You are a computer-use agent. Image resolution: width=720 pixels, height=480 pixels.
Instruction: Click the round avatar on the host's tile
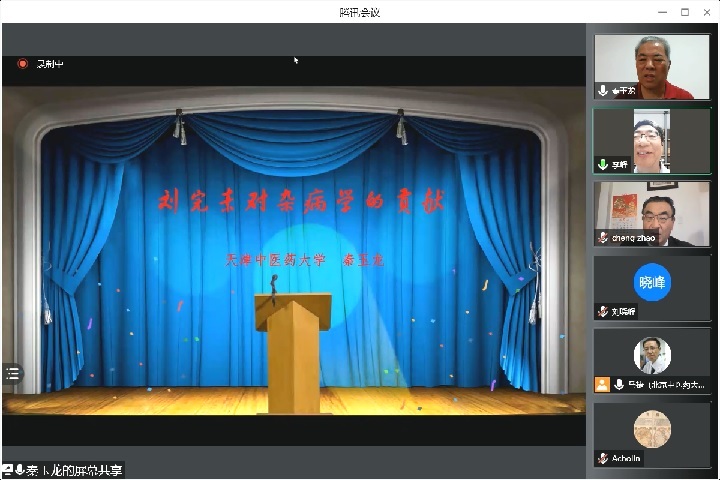point(652,355)
